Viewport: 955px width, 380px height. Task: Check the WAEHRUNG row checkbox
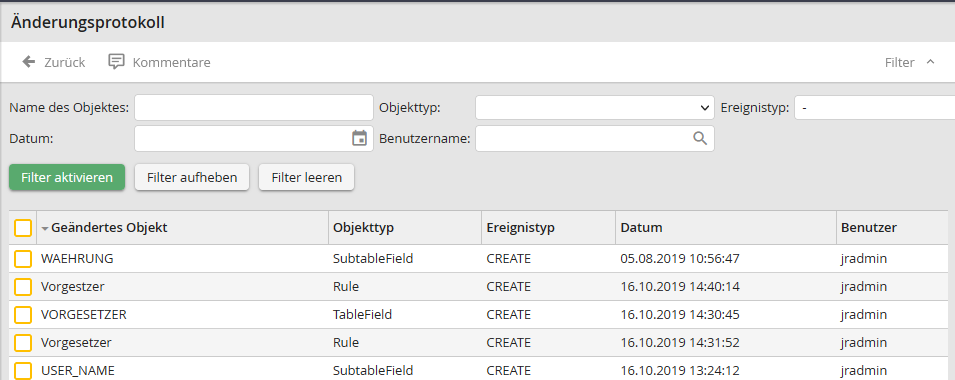pyautogui.click(x=23, y=259)
